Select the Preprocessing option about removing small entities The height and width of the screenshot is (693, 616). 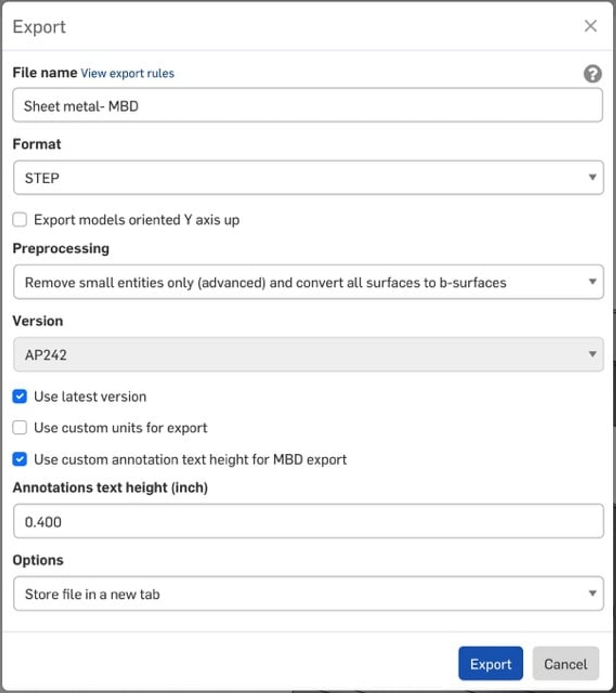tap(266, 282)
